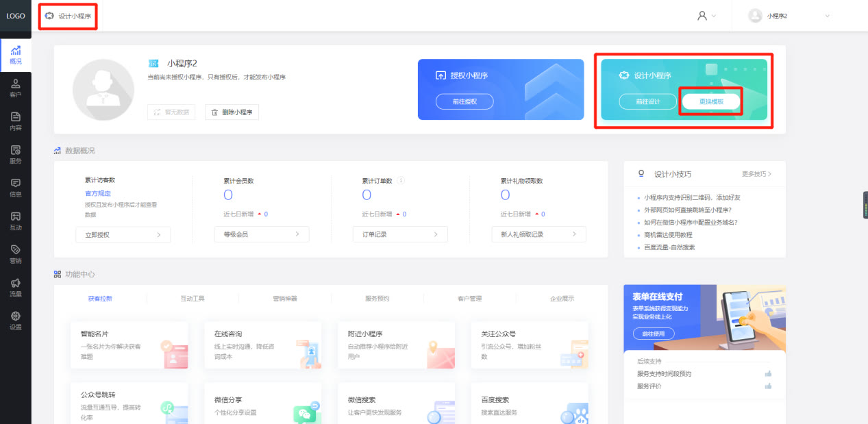Open the 流量 (traffic) sidebar section

point(16,286)
